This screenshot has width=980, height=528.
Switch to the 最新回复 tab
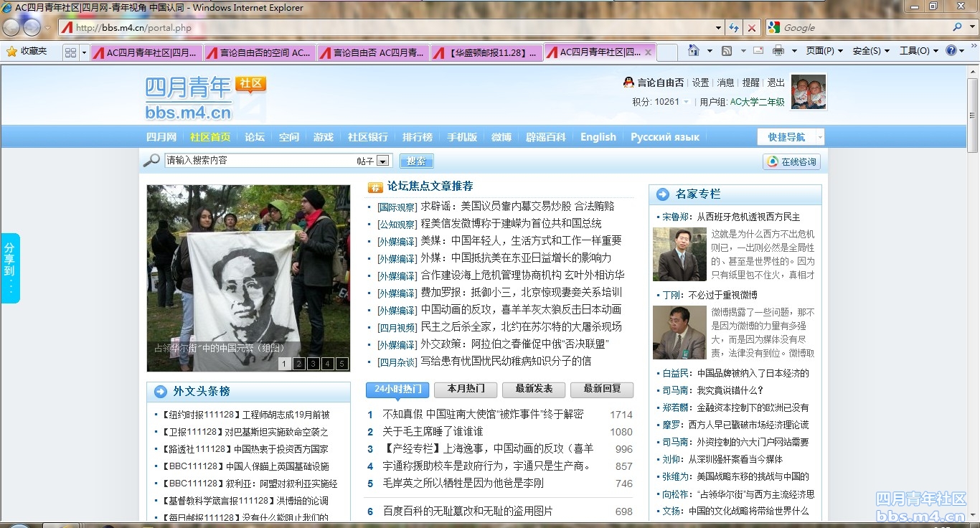(x=602, y=389)
